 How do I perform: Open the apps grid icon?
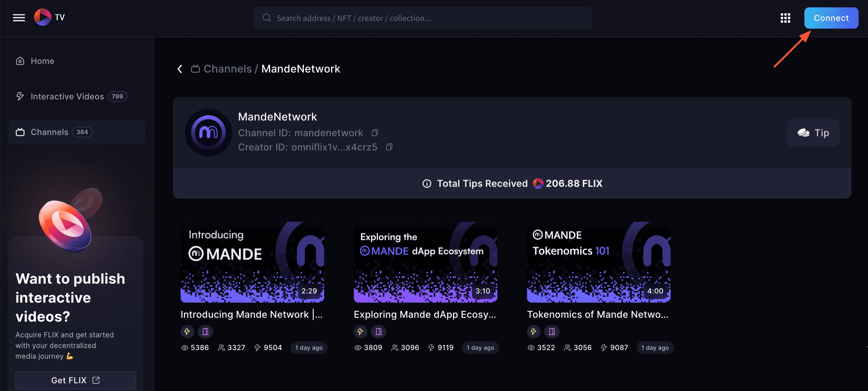[x=785, y=18]
